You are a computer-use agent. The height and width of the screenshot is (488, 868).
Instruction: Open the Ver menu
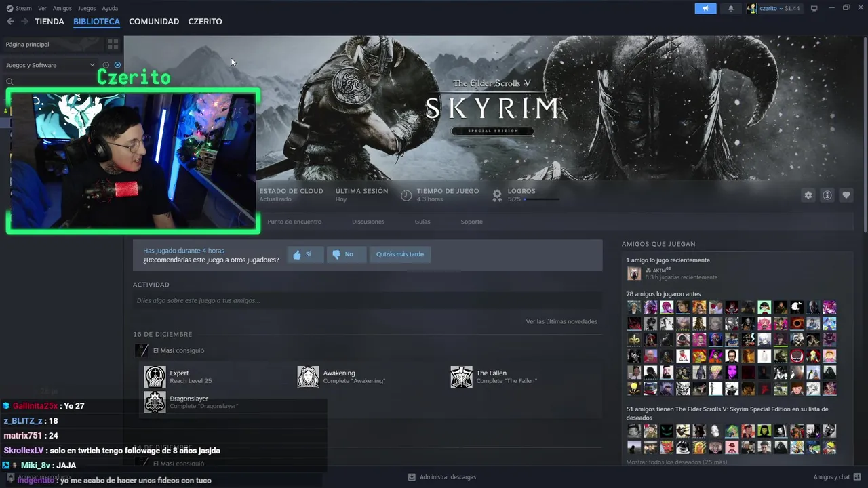click(x=42, y=8)
